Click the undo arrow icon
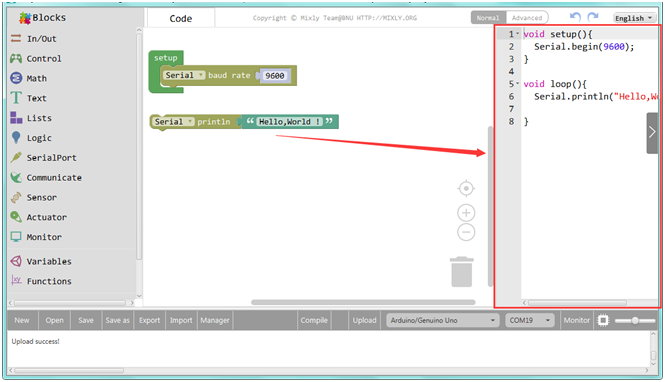 coord(575,17)
